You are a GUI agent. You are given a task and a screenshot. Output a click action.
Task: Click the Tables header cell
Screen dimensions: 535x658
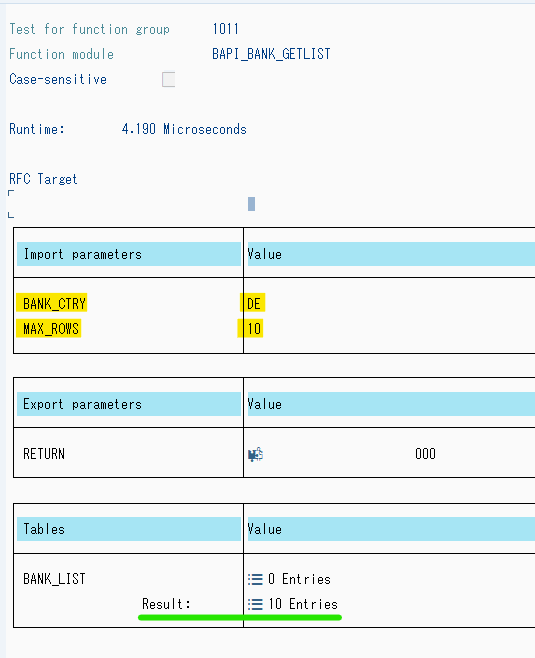click(129, 529)
